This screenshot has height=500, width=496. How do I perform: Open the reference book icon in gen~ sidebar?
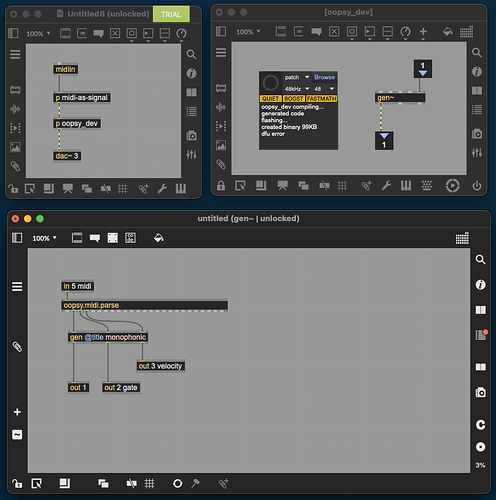click(480, 367)
